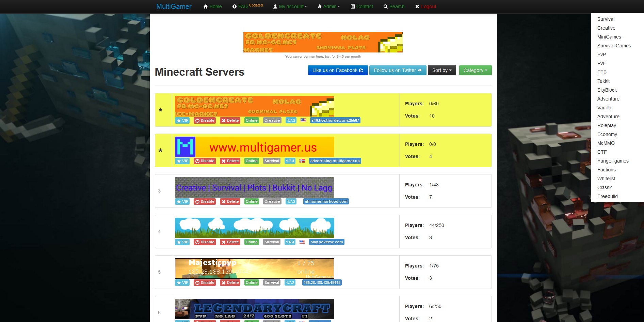Pick the PvP category

pos(601,55)
